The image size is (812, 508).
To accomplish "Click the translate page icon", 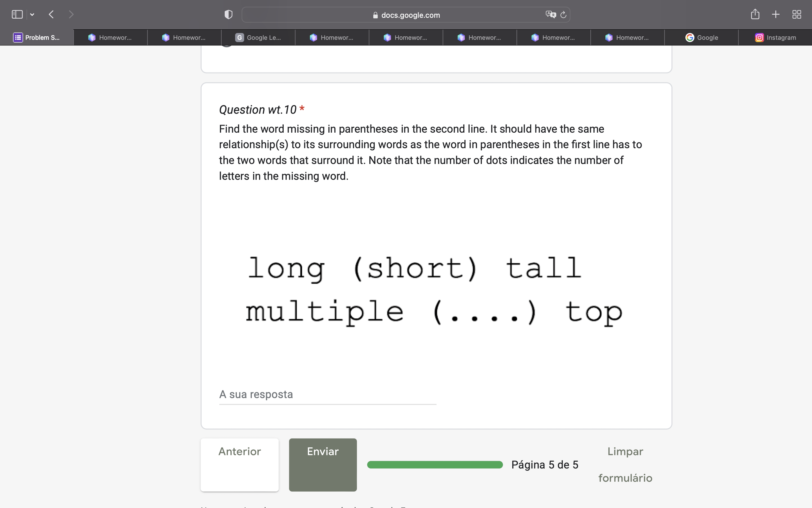I will coord(551,14).
